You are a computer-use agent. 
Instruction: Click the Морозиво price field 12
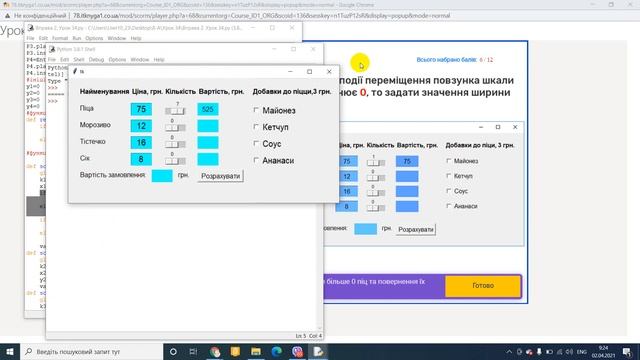click(141, 126)
